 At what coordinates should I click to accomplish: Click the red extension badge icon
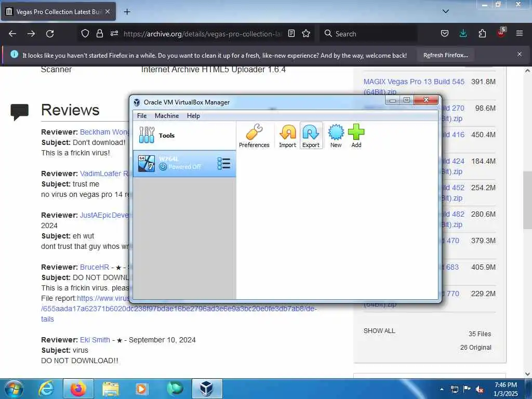click(501, 33)
